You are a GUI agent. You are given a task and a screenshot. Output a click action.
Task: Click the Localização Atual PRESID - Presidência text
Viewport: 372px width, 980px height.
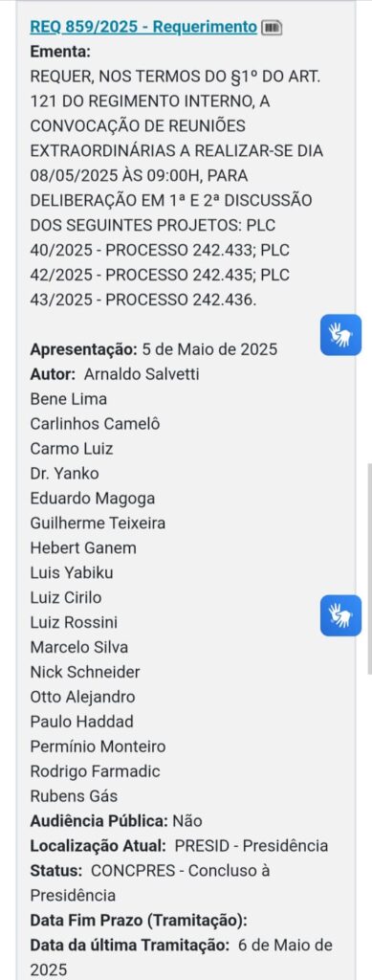252,846
